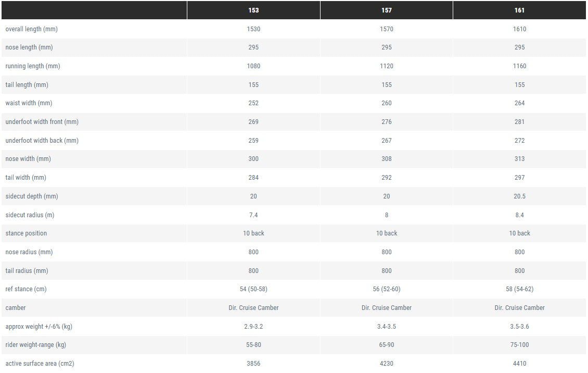Click the 157 column header

click(386, 10)
